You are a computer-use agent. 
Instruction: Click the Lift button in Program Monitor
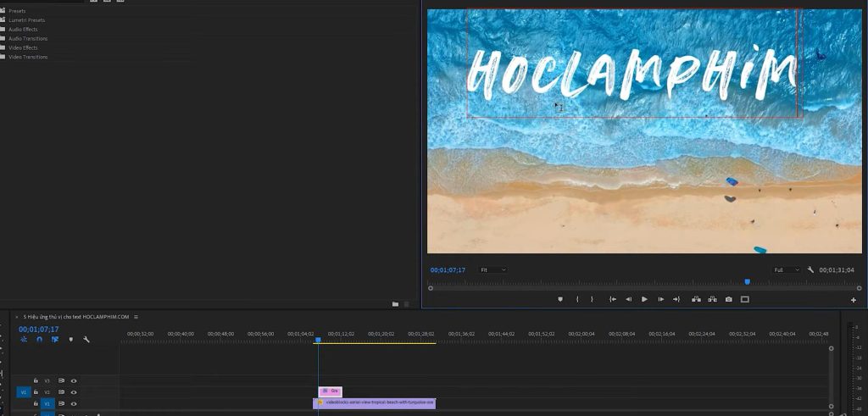[696, 299]
